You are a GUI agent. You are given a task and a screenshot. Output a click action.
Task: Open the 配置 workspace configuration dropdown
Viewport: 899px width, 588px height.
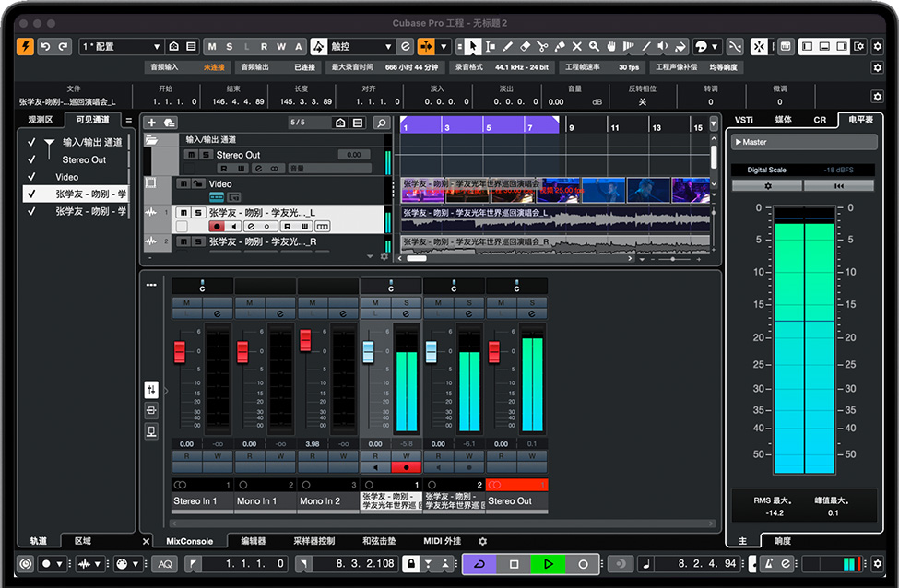[x=121, y=46]
